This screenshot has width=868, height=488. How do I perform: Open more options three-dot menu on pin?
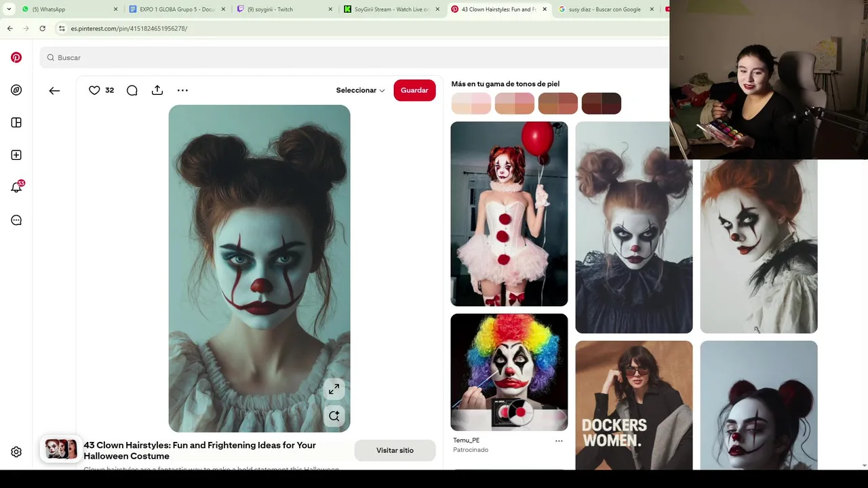[x=182, y=90]
